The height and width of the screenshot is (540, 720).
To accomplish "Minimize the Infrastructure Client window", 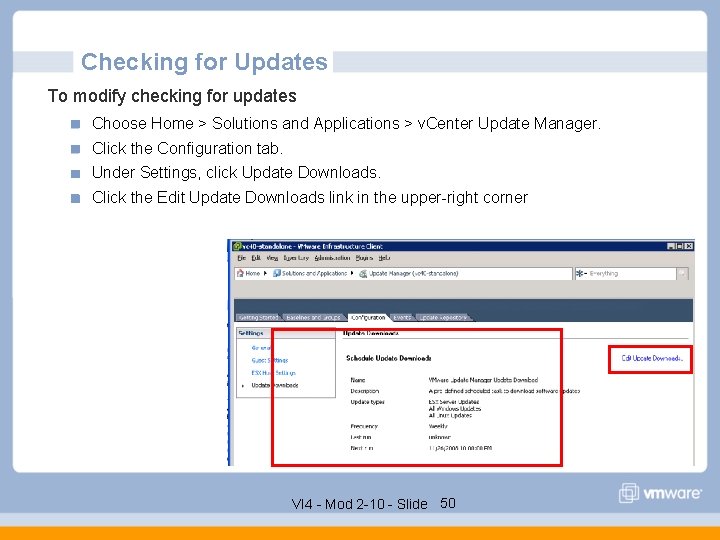I will [x=670, y=246].
